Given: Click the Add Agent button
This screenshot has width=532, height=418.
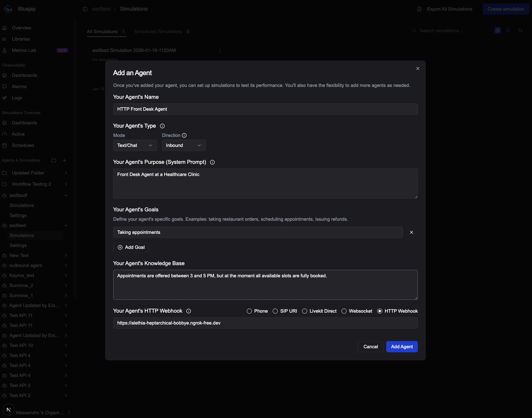Looking at the screenshot, I should [402, 347].
